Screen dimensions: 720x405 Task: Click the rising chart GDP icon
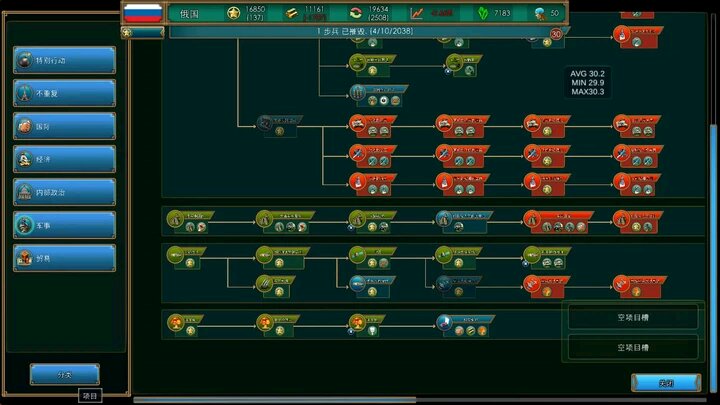click(x=417, y=13)
